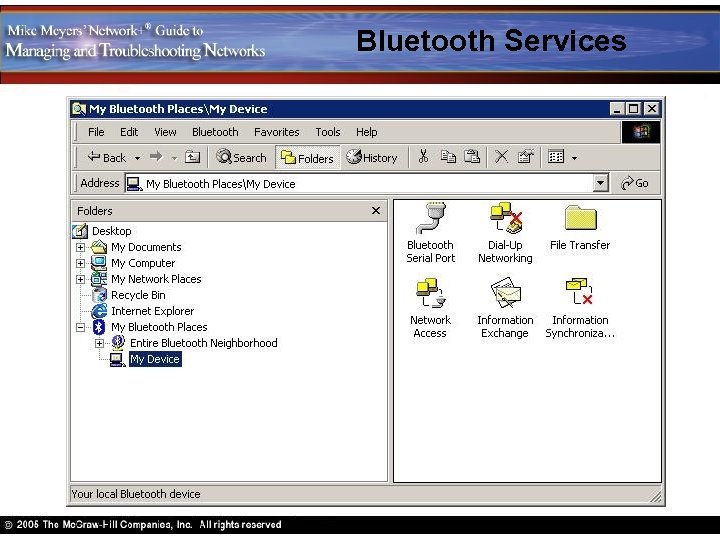Select the My Device tree label
Screen dimensions: 720x540
coord(155,359)
